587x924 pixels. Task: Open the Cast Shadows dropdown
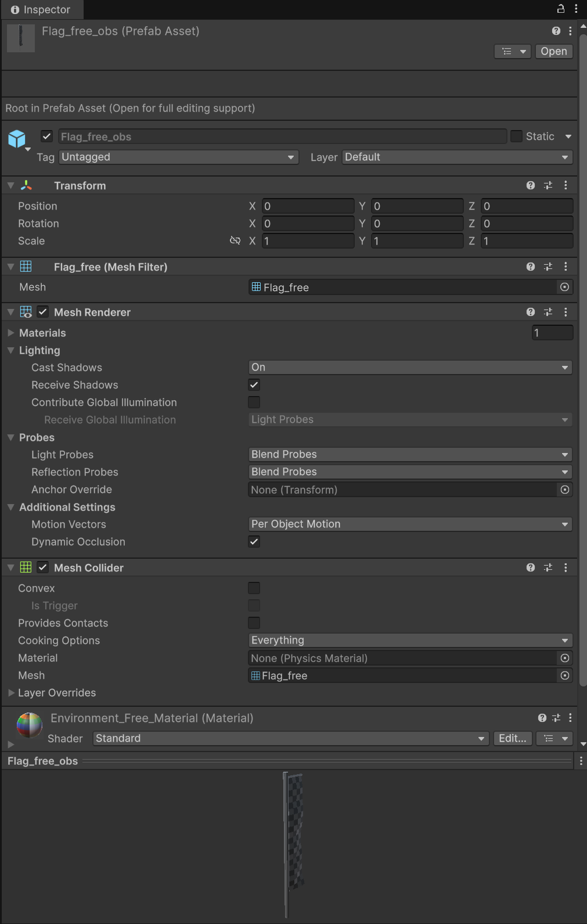click(410, 368)
